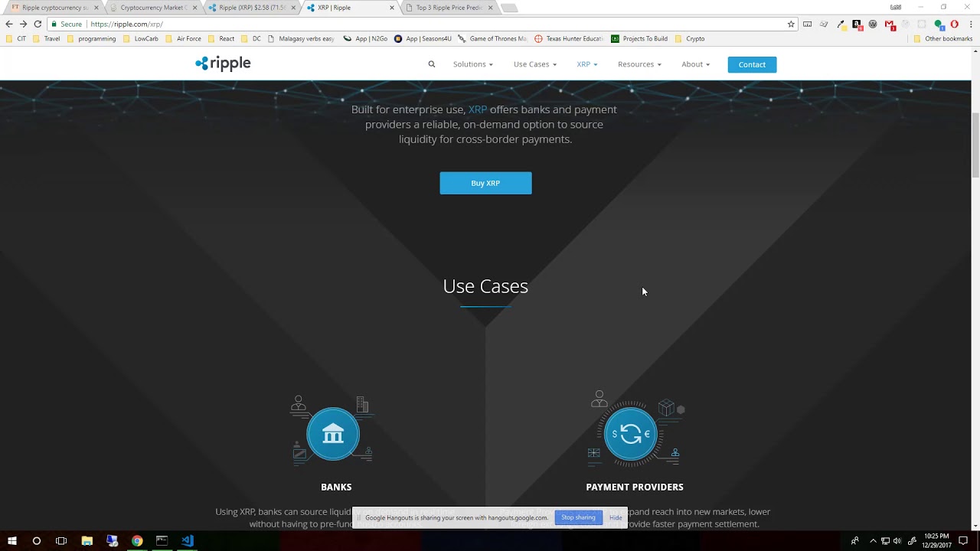The height and width of the screenshot is (551, 980).
Task: Click the Ripple logo in the header
Action: (223, 64)
